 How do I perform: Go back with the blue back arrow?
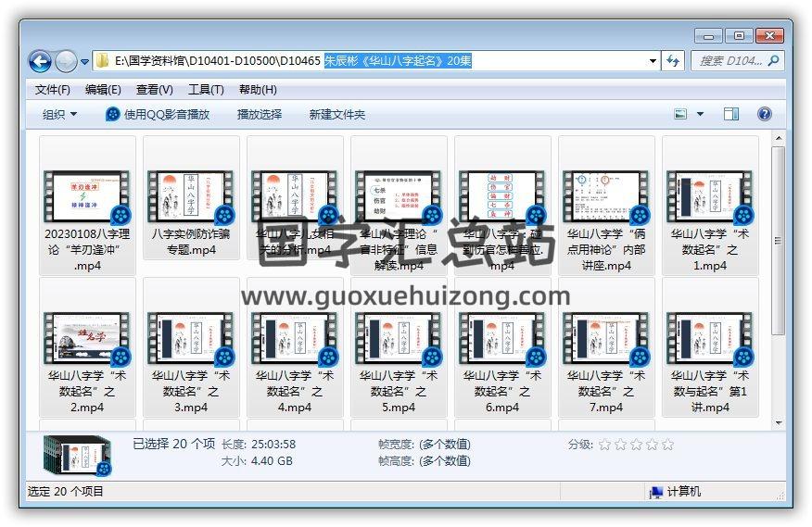point(40,62)
